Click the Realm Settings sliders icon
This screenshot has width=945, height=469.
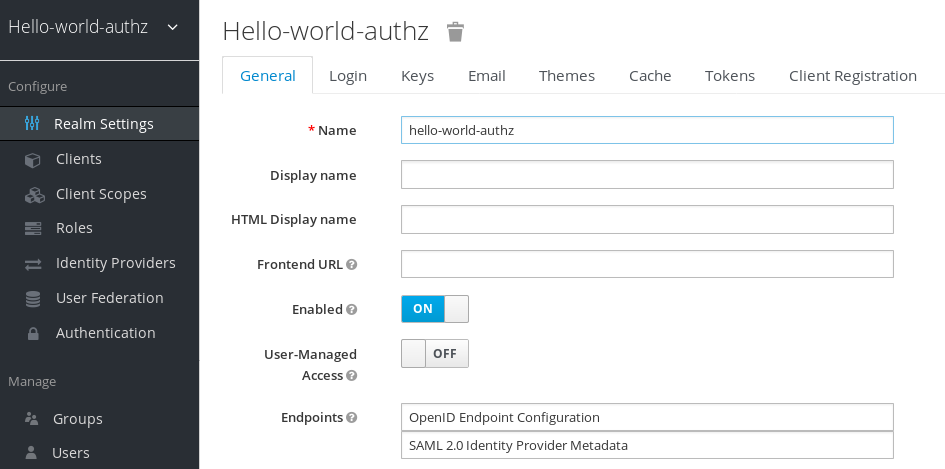pyautogui.click(x=33, y=124)
